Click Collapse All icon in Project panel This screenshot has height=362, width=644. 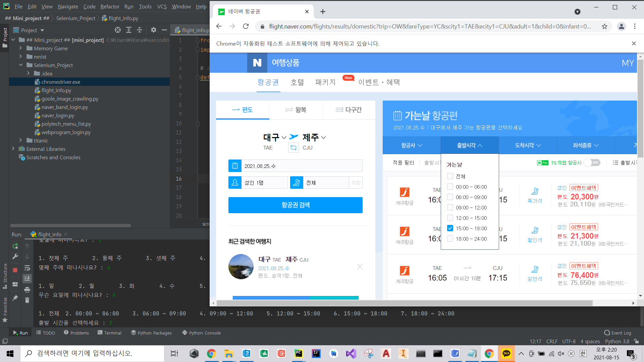coord(140,30)
